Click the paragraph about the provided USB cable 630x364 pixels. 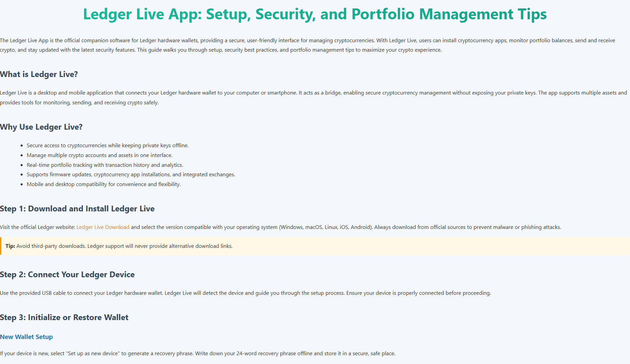click(x=245, y=293)
